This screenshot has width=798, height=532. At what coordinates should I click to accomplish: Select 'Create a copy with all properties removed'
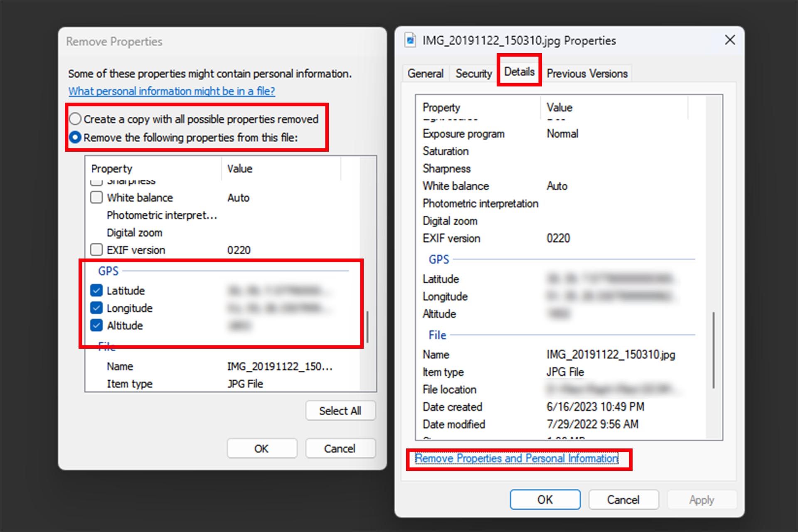pos(75,119)
